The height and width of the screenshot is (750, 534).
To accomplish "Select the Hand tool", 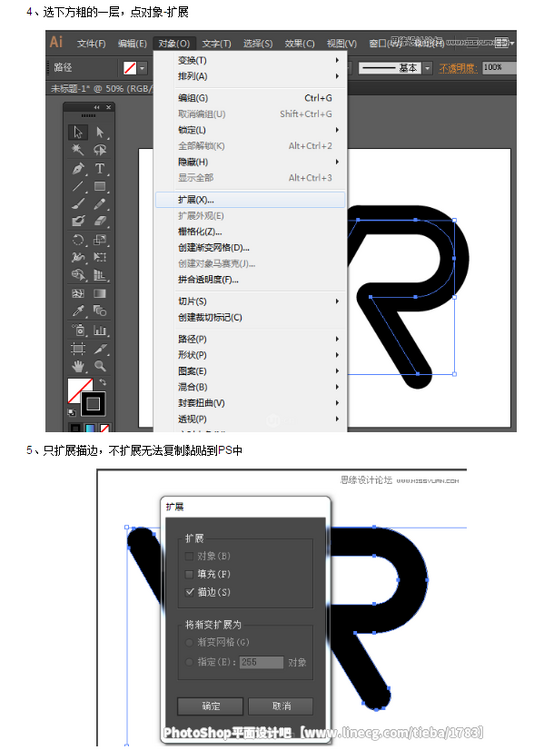I will tap(78, 366).
